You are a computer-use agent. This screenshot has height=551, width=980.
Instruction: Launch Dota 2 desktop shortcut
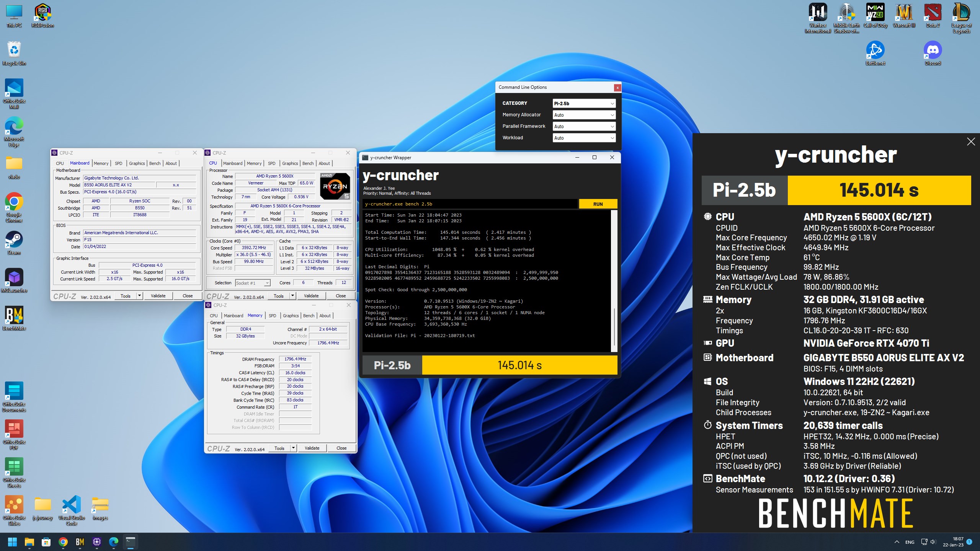tap(933, 16)
